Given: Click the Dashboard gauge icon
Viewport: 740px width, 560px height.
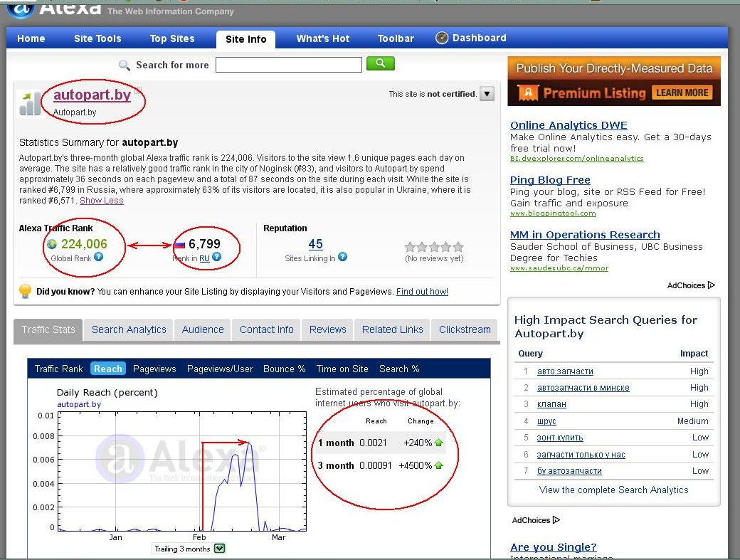Looking at the screenshot, I should coord(442,38).
